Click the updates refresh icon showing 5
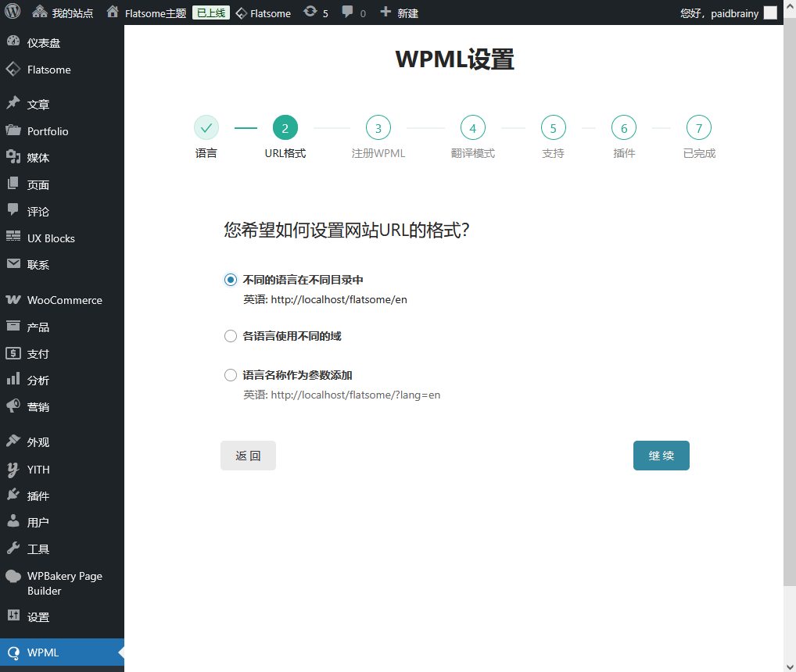Viewport: 796px width, 672px height. pos(310,12)
